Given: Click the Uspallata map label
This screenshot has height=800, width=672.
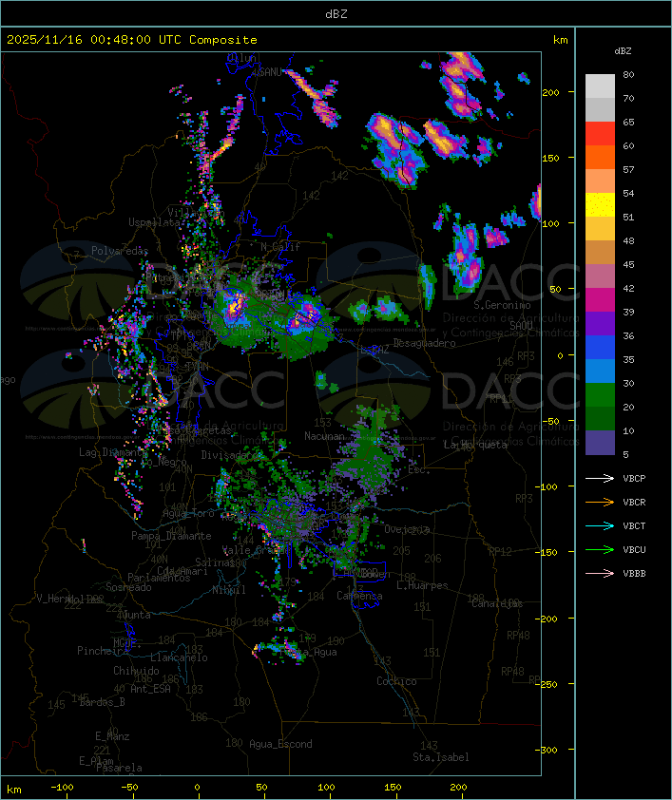Looking at the screenshot, I should [154, 222].
